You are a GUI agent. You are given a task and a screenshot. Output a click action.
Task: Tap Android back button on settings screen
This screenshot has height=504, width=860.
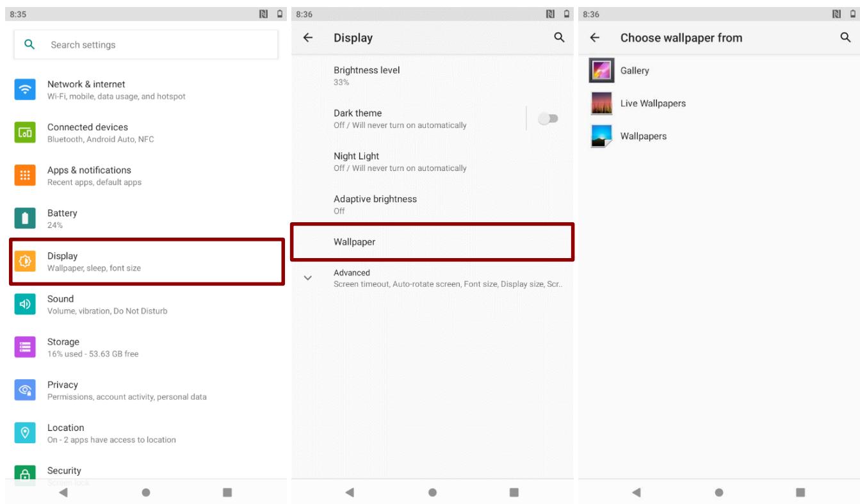[63, 492]
